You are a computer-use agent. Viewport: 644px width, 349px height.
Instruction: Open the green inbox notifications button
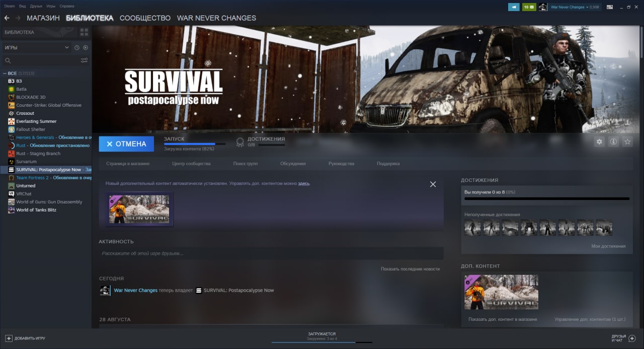529,7
